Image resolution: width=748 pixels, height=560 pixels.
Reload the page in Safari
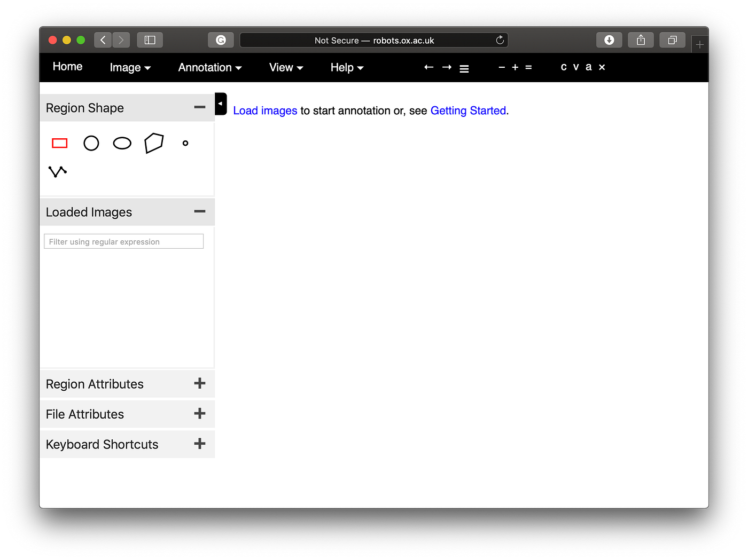point(500,40)
